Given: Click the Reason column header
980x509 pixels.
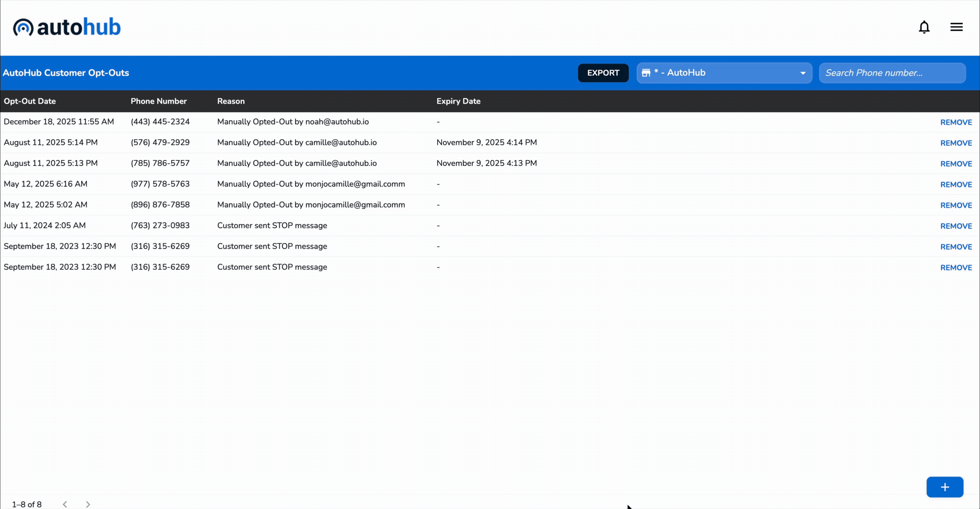Looking at the screenshot, I should pyautogui.click(x=230, y=101).
